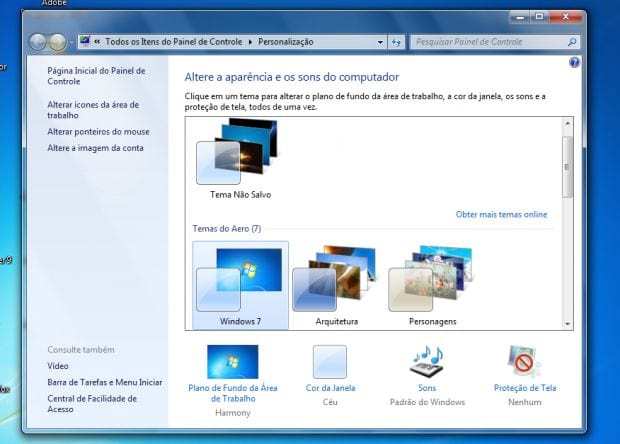Image resolution: width=620 pixels, height=444 pixels.
Task: Click the theme list scrollbar thumb
Action: 567,167
